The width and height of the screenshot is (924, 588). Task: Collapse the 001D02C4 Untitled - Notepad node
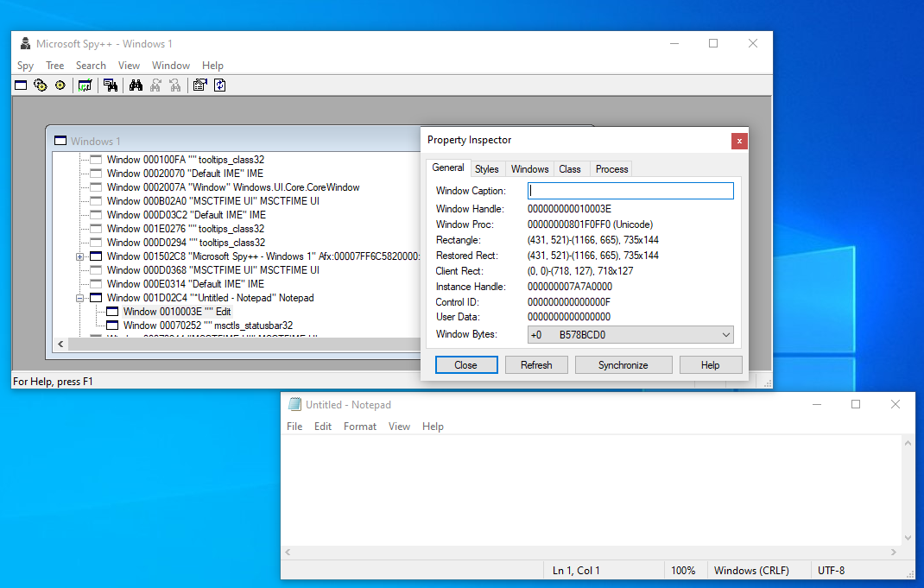pos(79,298)
